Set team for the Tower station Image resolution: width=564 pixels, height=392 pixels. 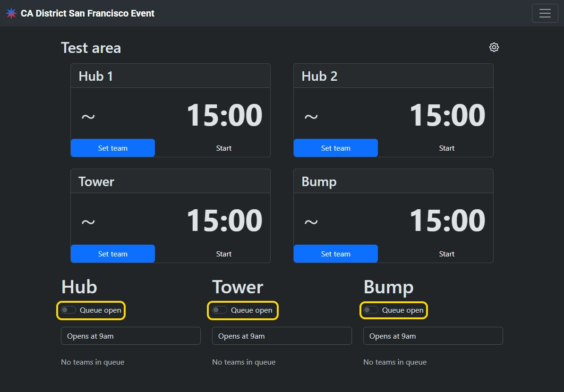(x=113, y=254)
